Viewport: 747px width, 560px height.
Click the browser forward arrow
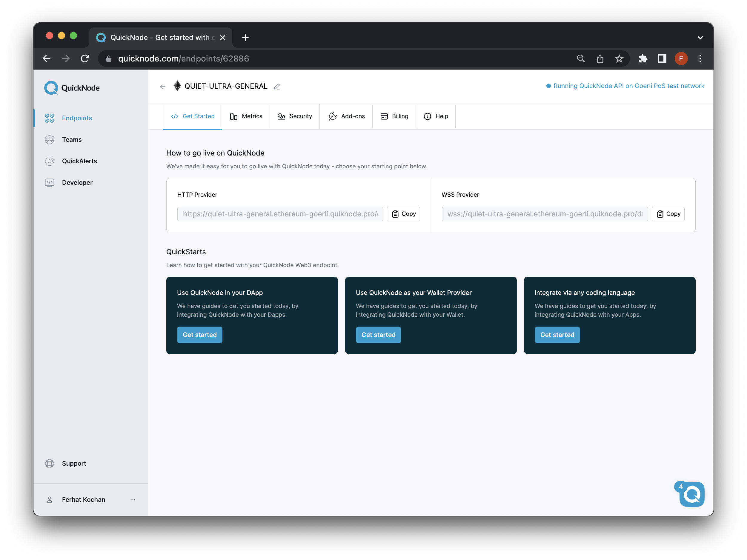point(65,59)
